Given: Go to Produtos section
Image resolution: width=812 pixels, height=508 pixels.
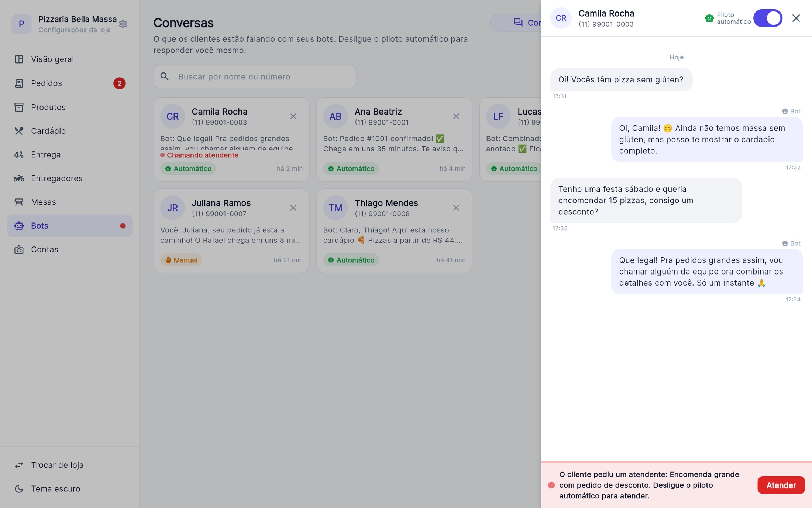Looking at the screenshot, I should (x=69, y=107).
